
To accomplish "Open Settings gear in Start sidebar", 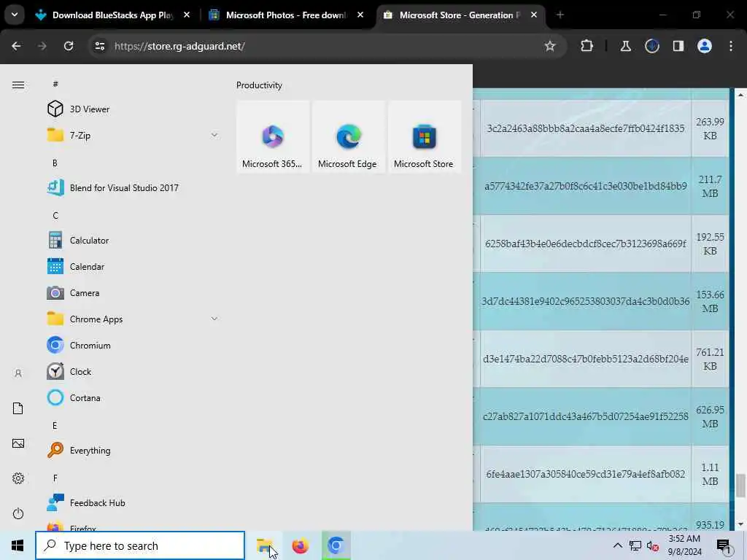I will [18, 478].
